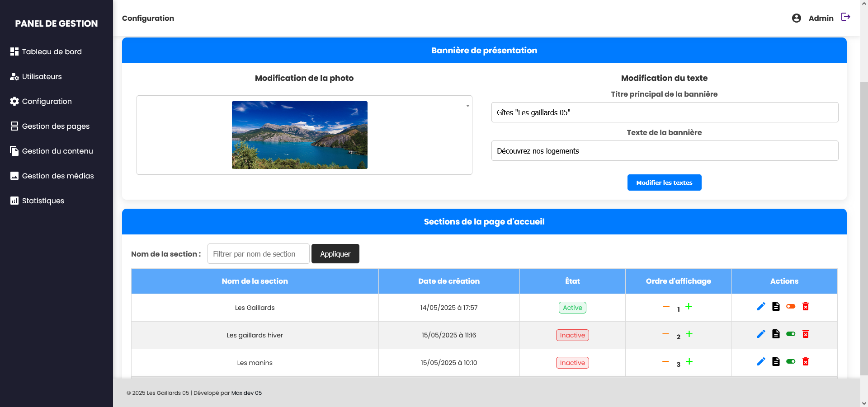Screen dimensions: 868x407
Task: Open the Maxidev 05 footer link
Action: coord(246,393)
